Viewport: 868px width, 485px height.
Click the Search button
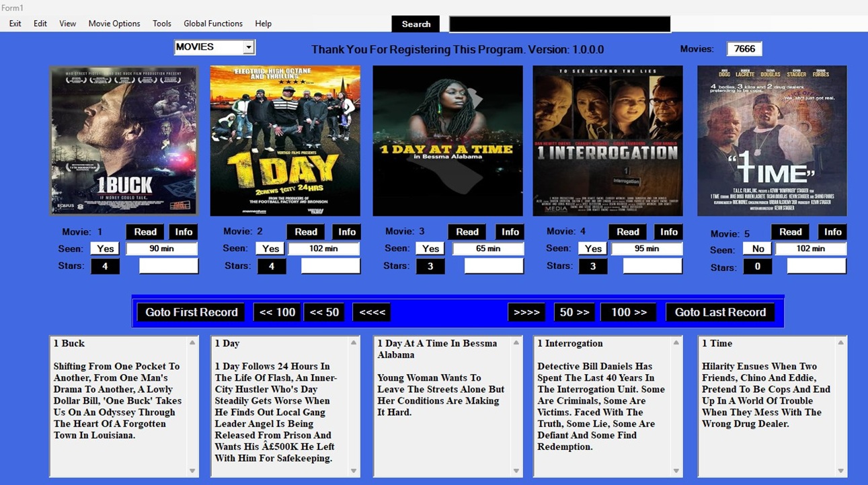click(x=416, y=24)
